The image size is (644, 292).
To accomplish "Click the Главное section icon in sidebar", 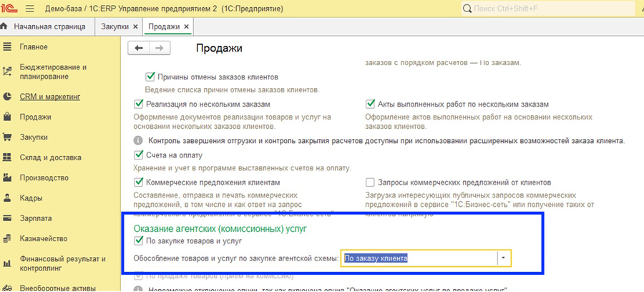I will [8, 47].
